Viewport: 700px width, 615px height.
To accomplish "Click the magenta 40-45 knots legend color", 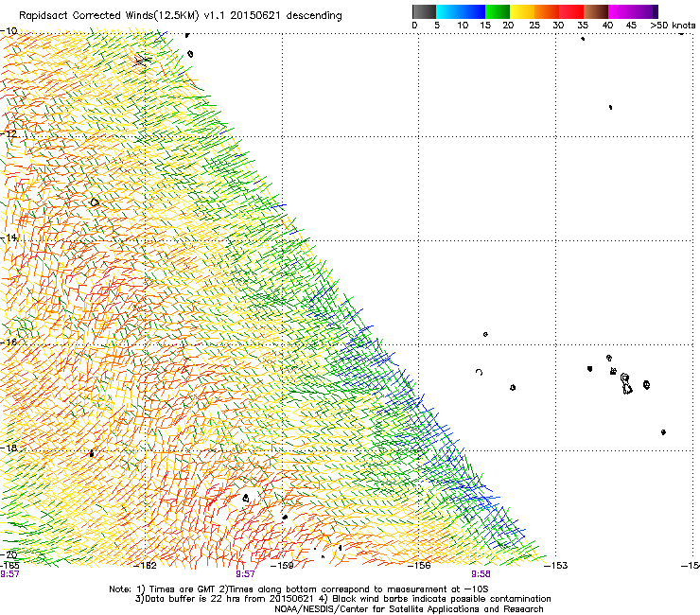I will click(x=621, y=11).
